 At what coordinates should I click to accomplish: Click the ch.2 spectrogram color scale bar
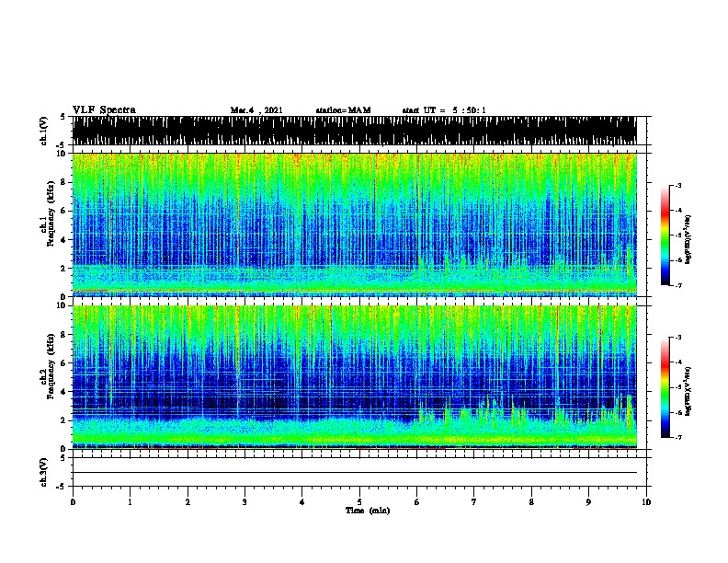point(665,387)
